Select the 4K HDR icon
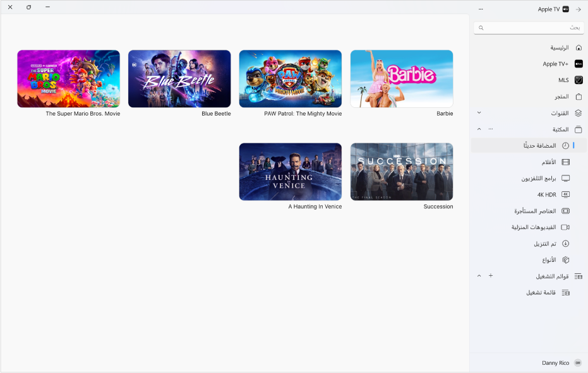588x373 pixels. click(x=565, y=194)
